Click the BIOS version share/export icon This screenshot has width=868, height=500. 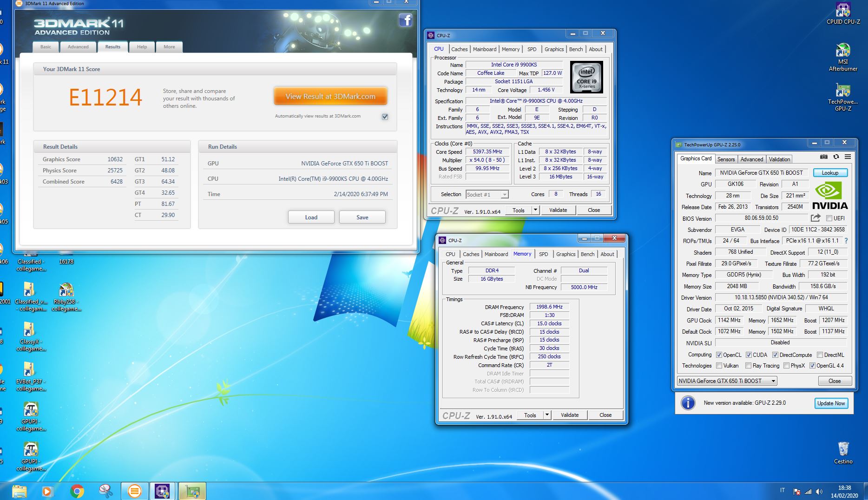(815, 218)
